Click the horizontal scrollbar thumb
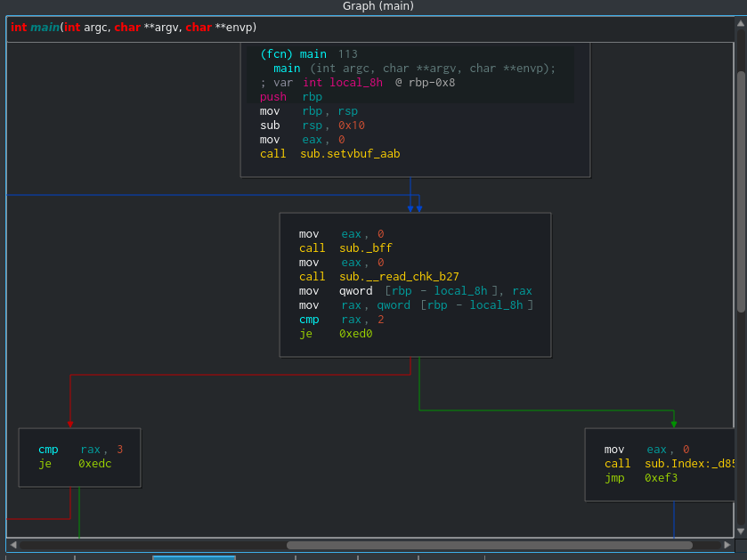Screen dimensions: 747x560 pos(490,545)
